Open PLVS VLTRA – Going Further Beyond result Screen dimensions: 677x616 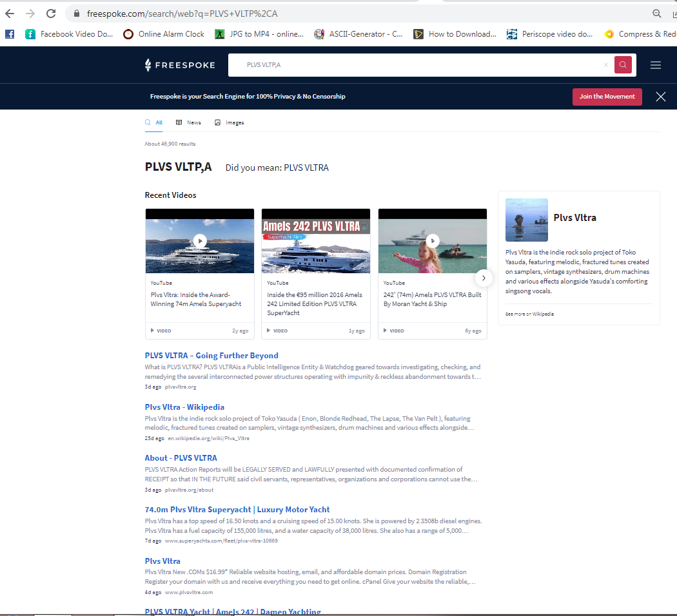211,356
